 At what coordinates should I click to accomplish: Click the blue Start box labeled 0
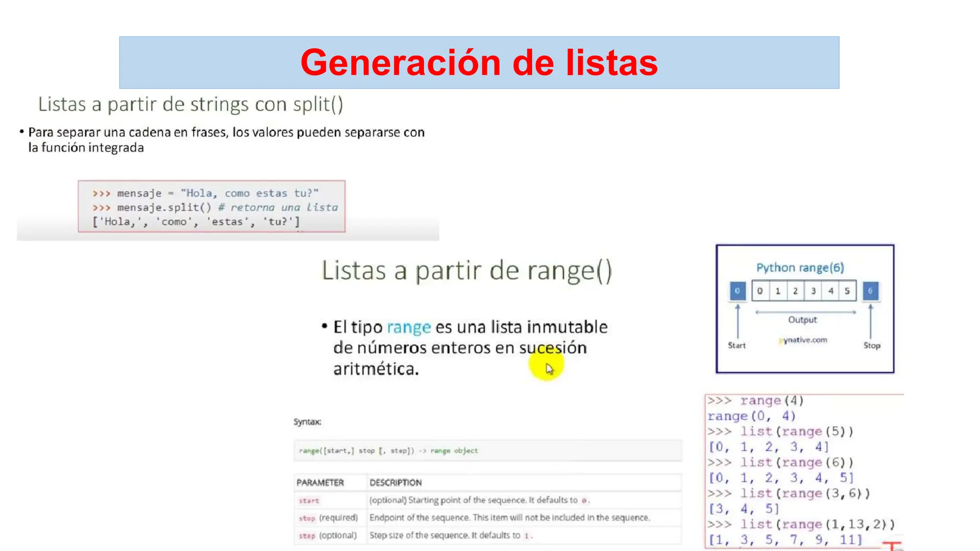click(x=737, y=291)
